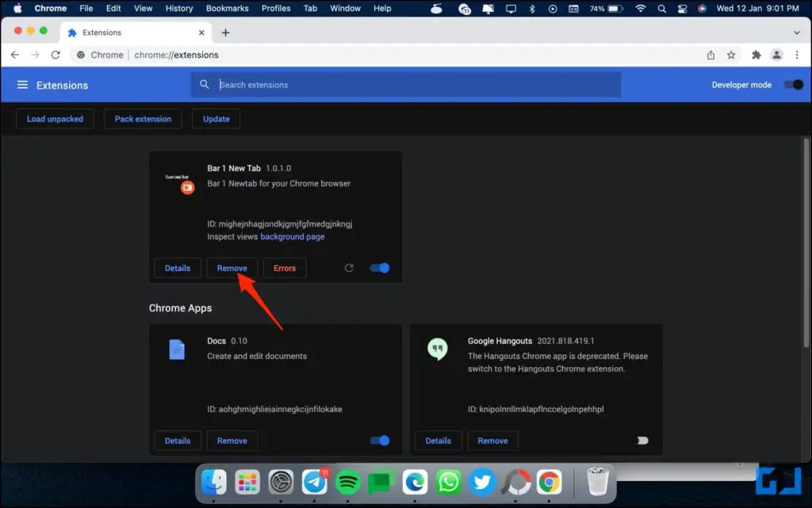Viewport: 812px width, 508px height.
Task: Click the Pack extension button
Action: click(143, 119)
